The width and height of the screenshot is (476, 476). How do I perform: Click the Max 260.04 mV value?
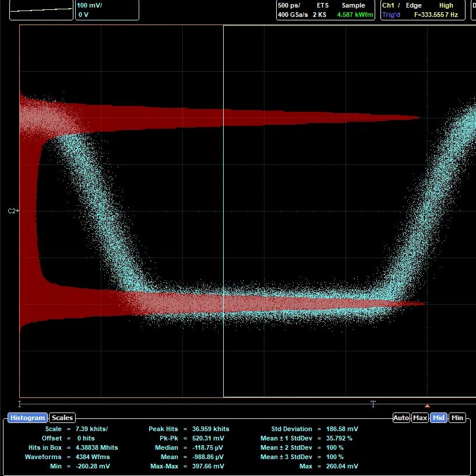342,466
